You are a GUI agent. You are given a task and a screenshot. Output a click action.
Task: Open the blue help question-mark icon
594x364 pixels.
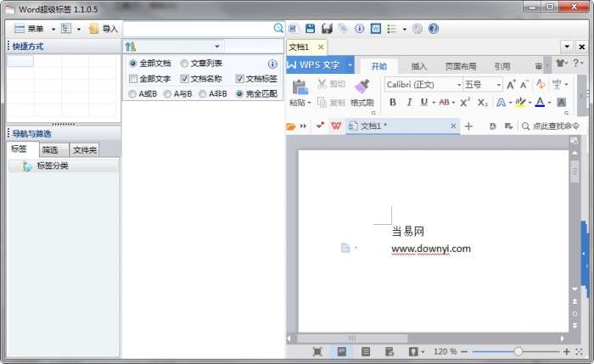click(434, 28)
